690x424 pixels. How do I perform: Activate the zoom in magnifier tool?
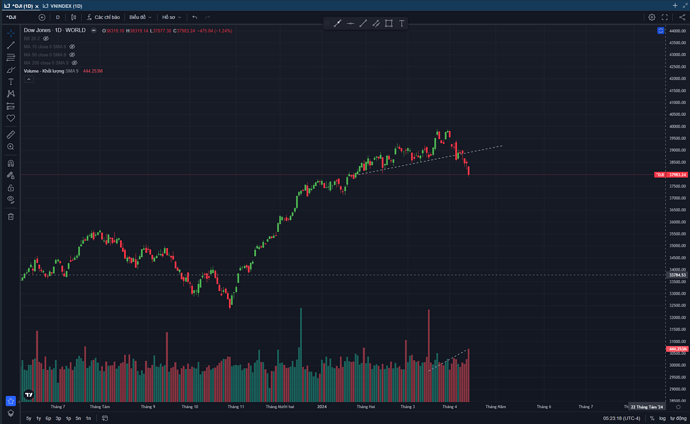pos(11,147)
